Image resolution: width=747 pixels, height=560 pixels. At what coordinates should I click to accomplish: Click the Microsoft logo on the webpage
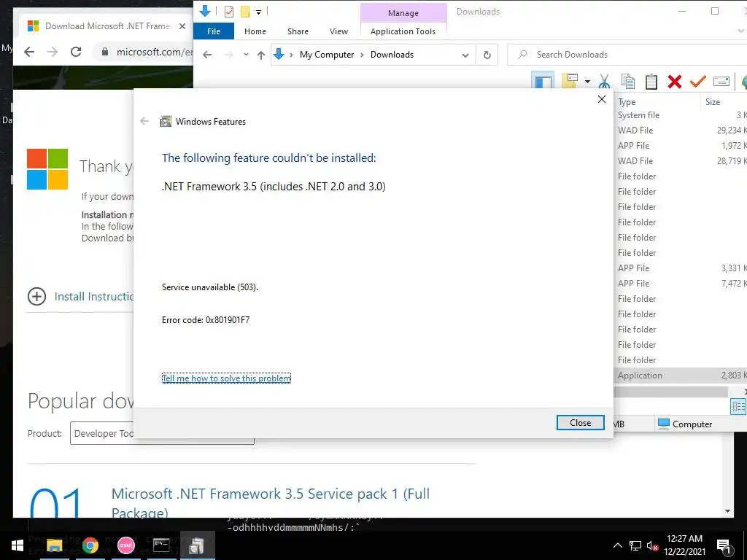pyautogui.click(x=47, y=169)
